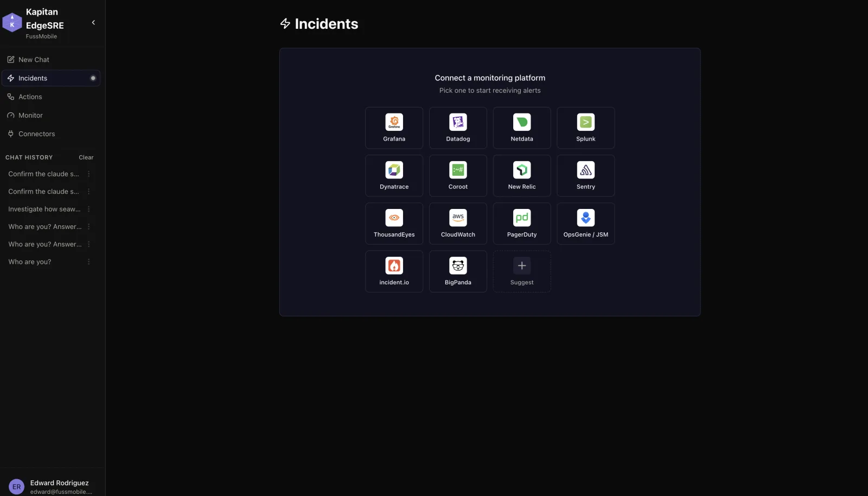Select the Coroot integration
Image resolution: width=868 pixels, height=496 pixels.
click(x=458, y=175)
